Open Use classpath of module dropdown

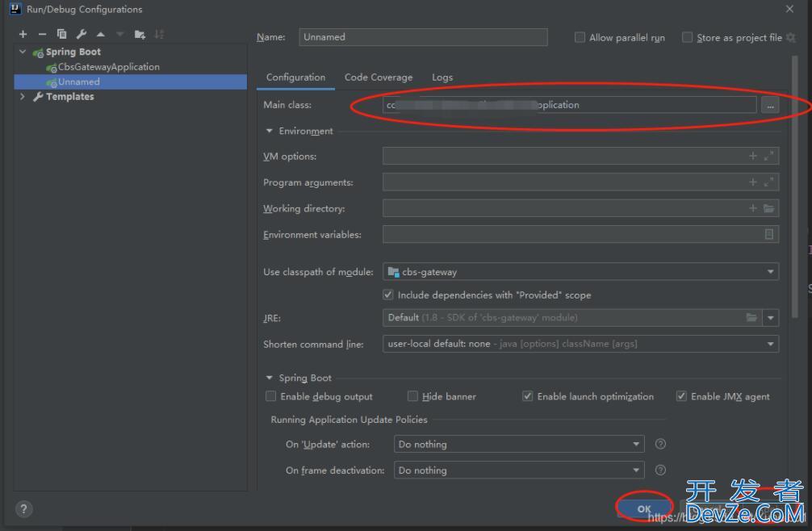(580, 272)
